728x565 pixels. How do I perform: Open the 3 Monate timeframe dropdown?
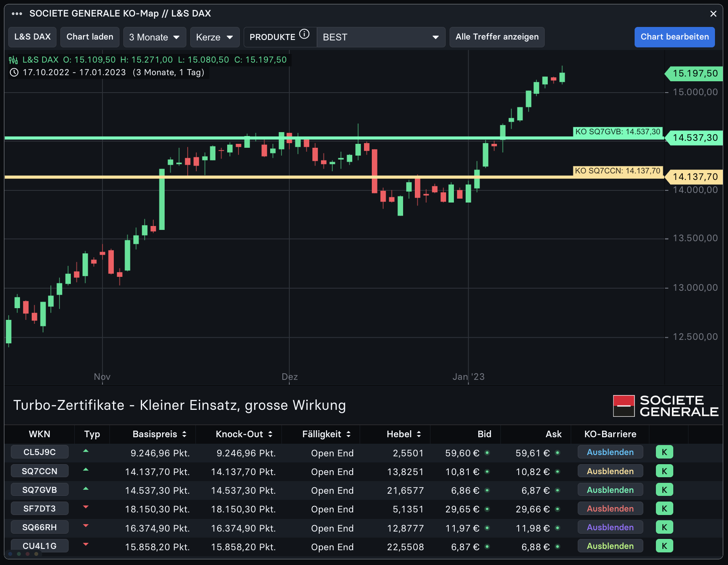(155, 37)
